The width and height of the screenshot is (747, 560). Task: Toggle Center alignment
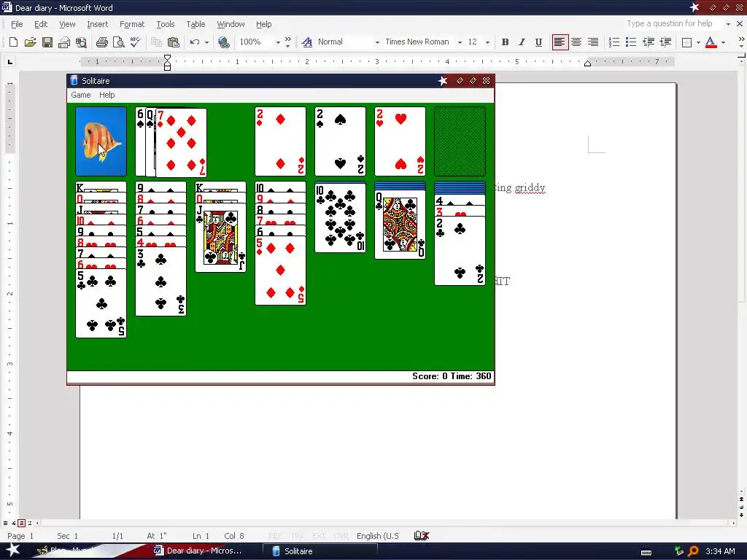[x=576, y=42]
